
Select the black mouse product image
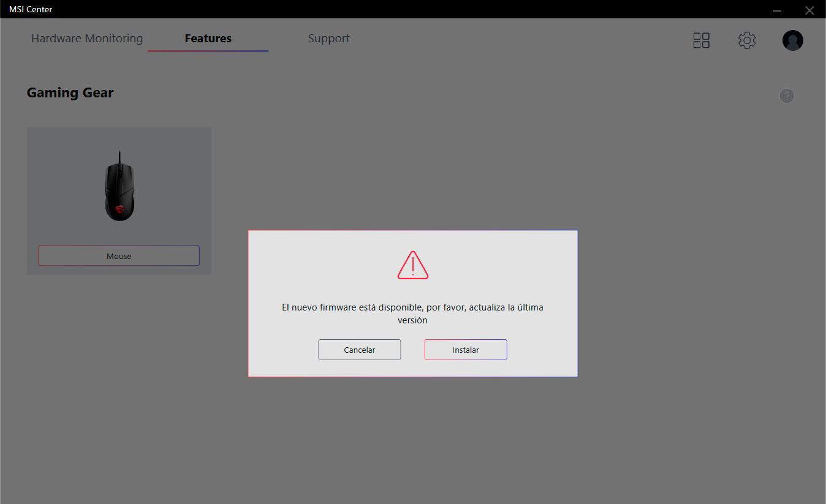[x=119, y=187]
